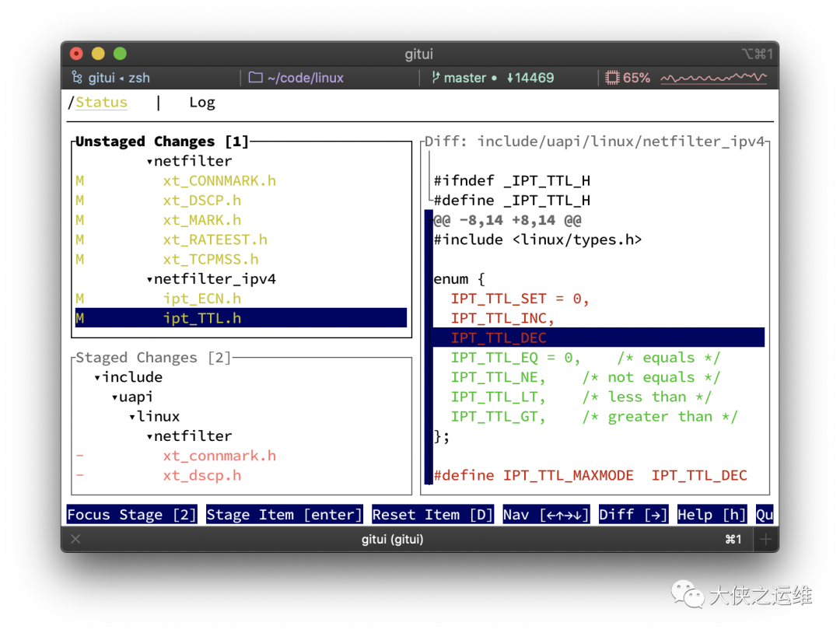Click the hunk header @@ -8,14 +8,14 @@
The width and height of the screenshot is (840, 633).
pyautogui.click(x=507, y=220)
